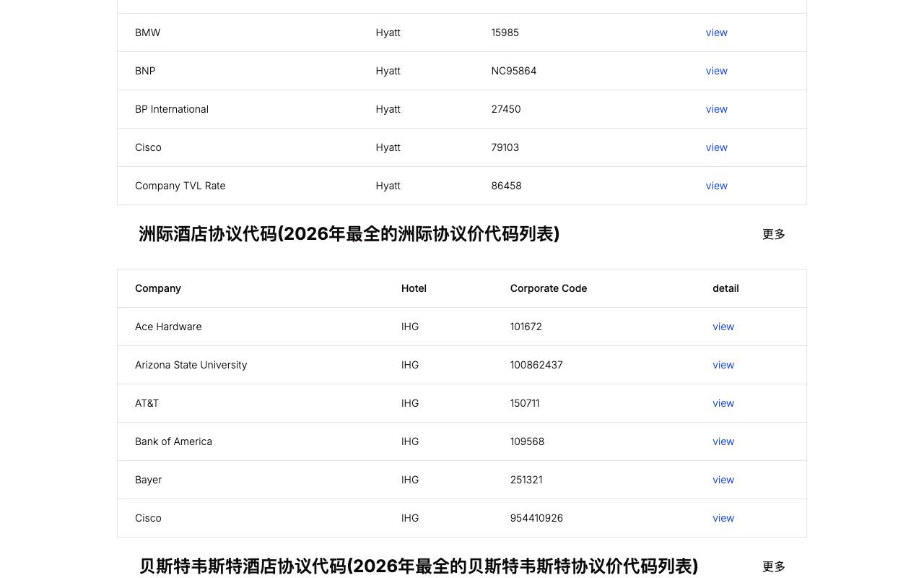The width and height of the screenshot is (924, 578).
Task: Open view link for BP International
Action: [x=716, y=109]
